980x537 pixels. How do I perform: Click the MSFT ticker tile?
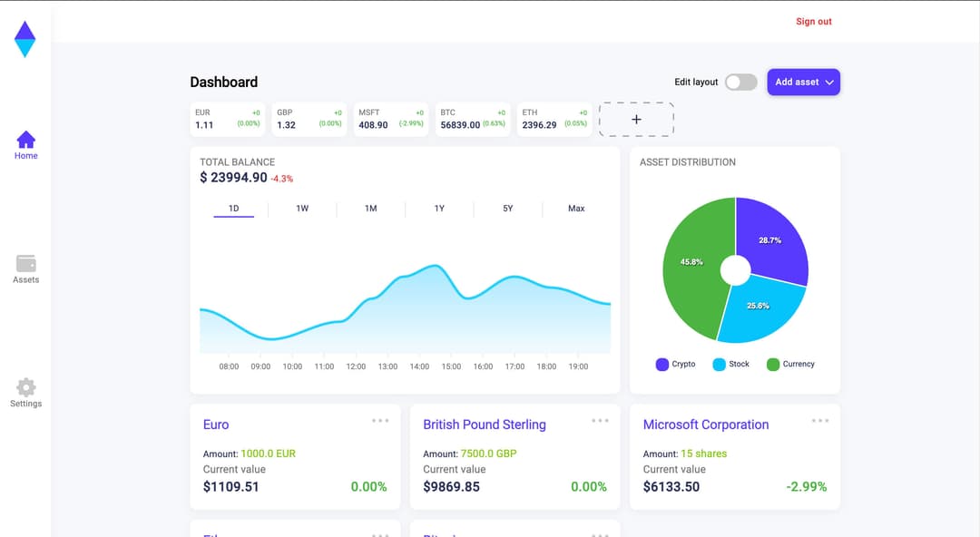[390, 119]
